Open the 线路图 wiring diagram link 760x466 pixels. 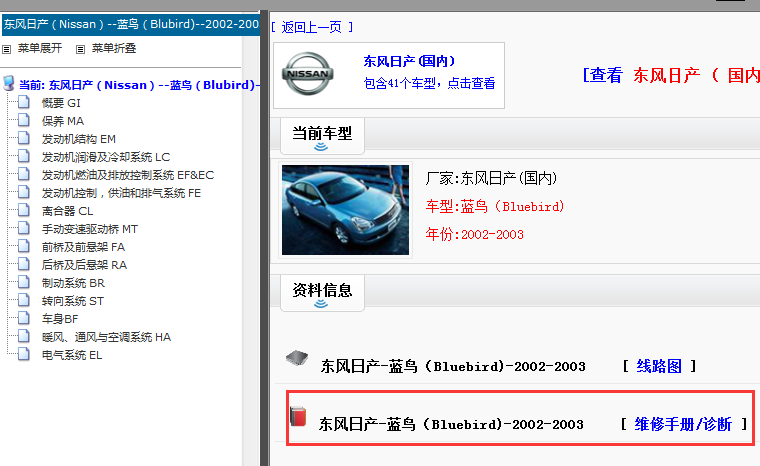[x=659, y=366]
